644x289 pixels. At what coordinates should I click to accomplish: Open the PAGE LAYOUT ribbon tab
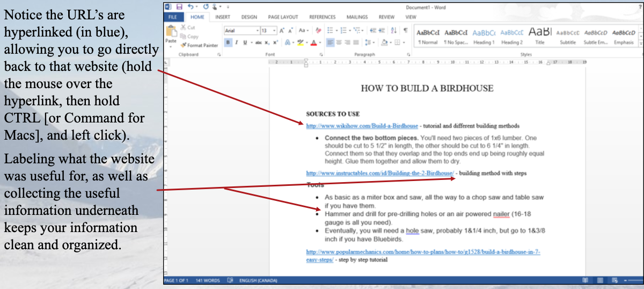283,17
